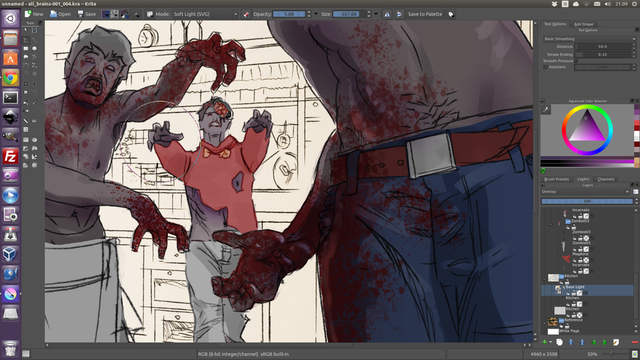Select the Fill bucket tool
The height and width of the screenshot is (360, 640).
[26, 103]
